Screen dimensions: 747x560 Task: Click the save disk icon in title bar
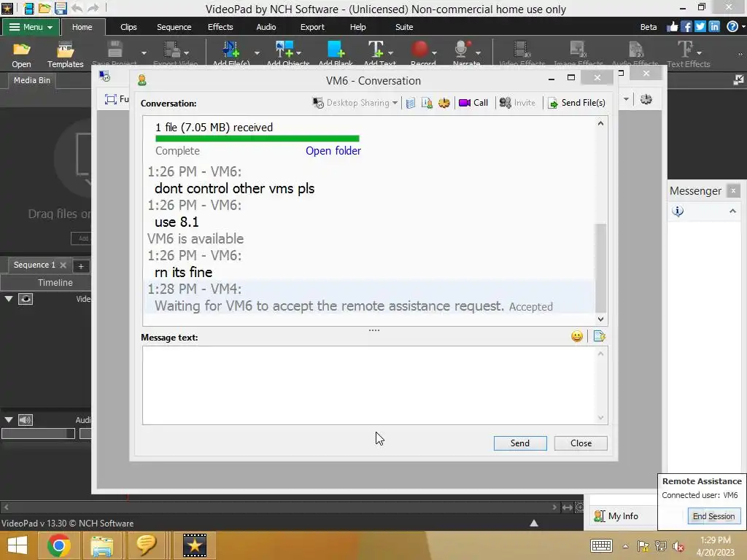pos(60,8)
